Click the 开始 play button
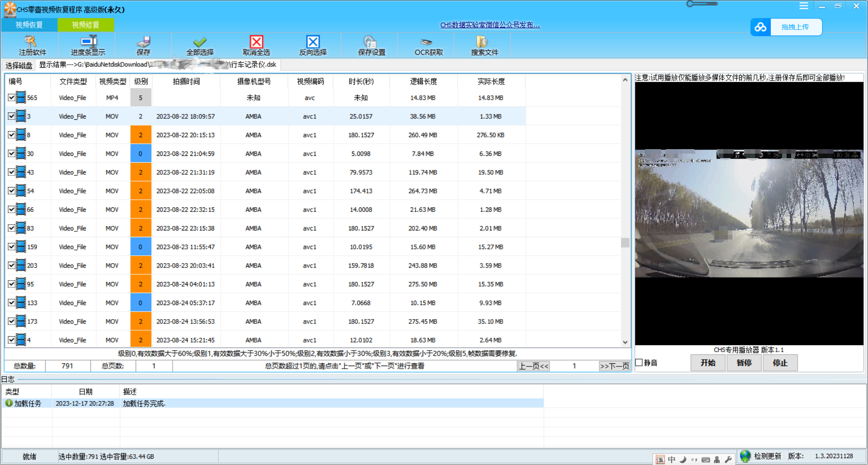 708,363
